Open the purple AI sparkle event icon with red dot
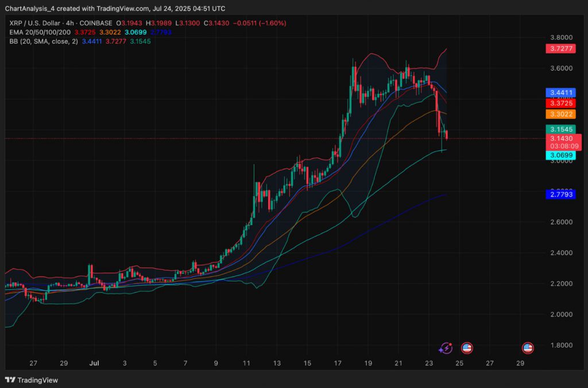 pos(446,347)
